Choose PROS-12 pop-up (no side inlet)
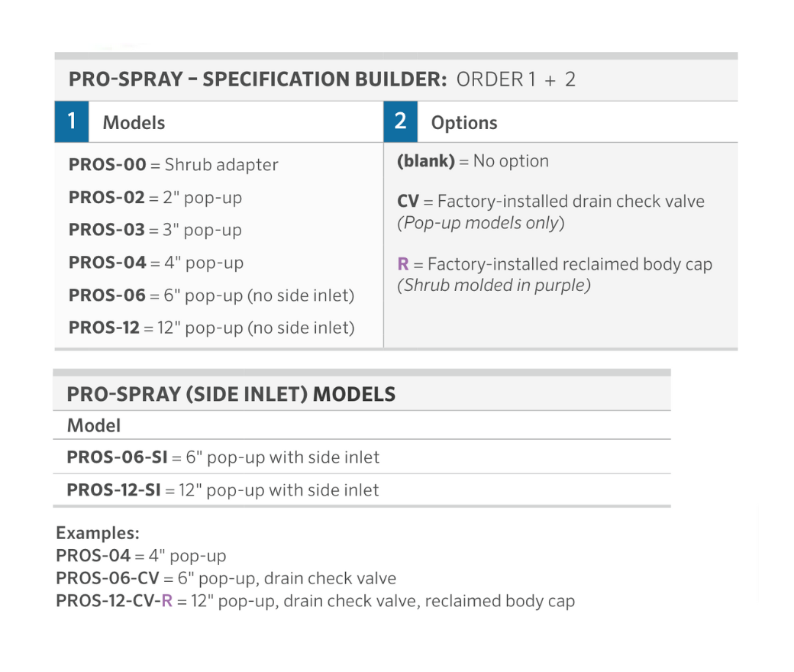The image size is (794, 672). coord(211,328)
